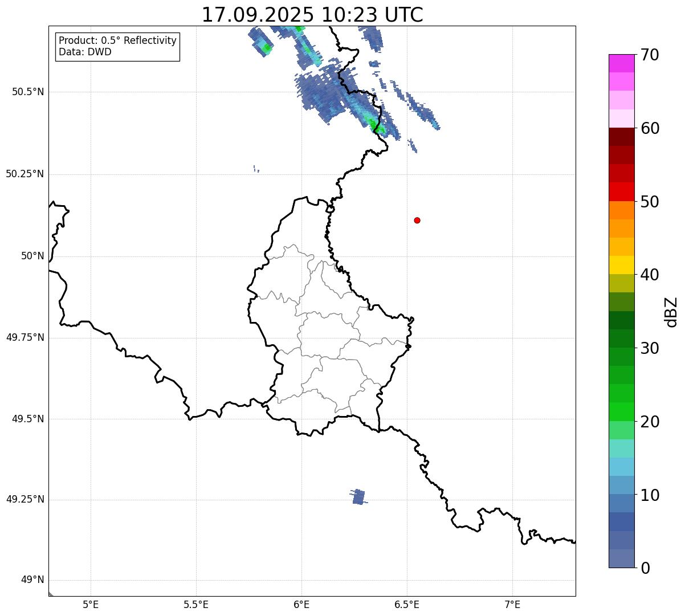Image resolution: width=685 pixels, height=616 pixels.
Task: Click the 49.5°N latitude label
Action: pyautogui.click(x=27, y=419)
